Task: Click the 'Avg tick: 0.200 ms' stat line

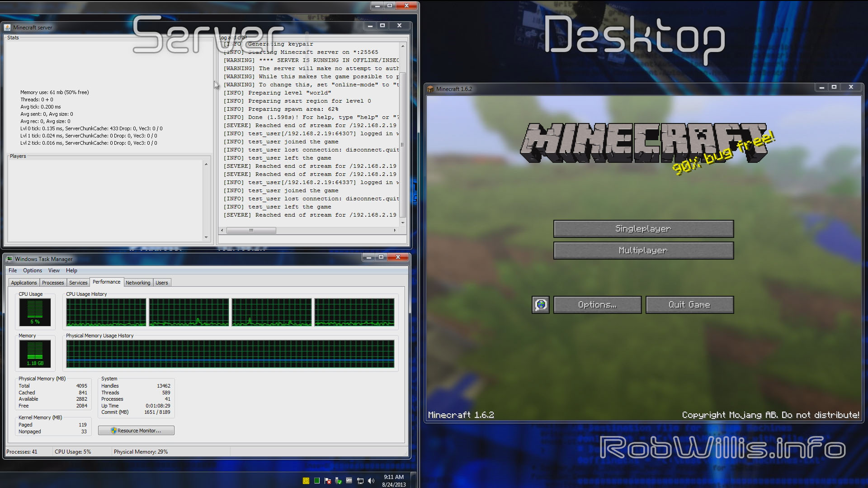Action: click(40, 107)
